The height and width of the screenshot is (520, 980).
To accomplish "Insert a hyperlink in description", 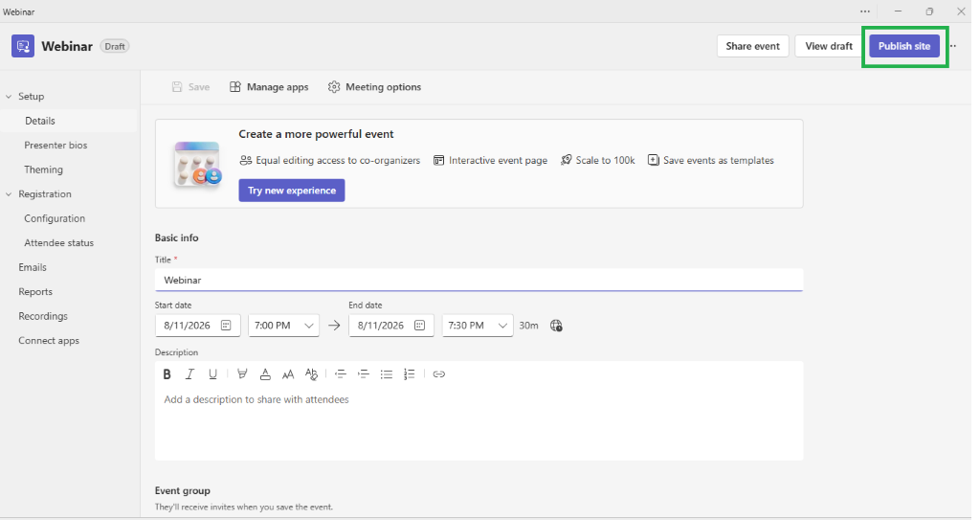I will 438,374.
